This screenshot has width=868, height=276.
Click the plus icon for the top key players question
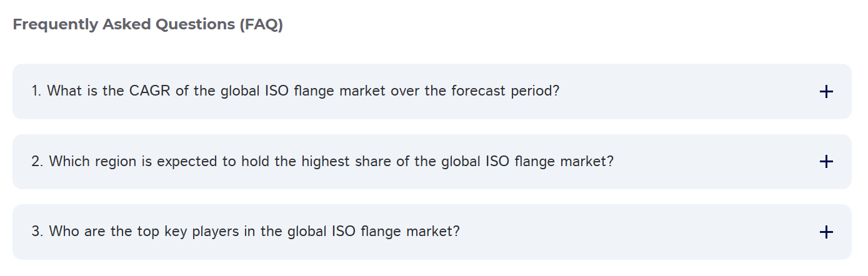(x=826, y=232)
